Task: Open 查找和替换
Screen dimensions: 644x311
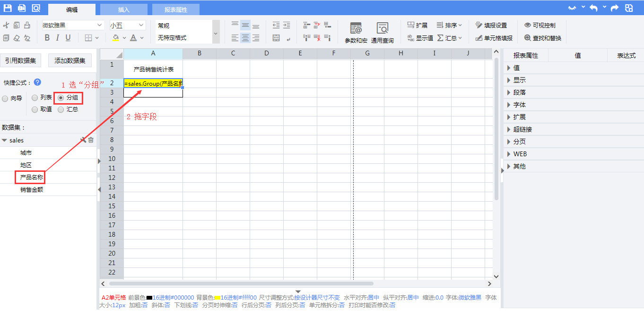Action: [542, 38]
